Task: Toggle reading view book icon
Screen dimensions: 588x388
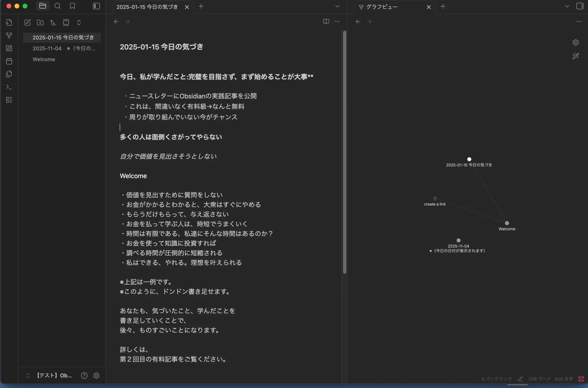Action: (326, 22)
